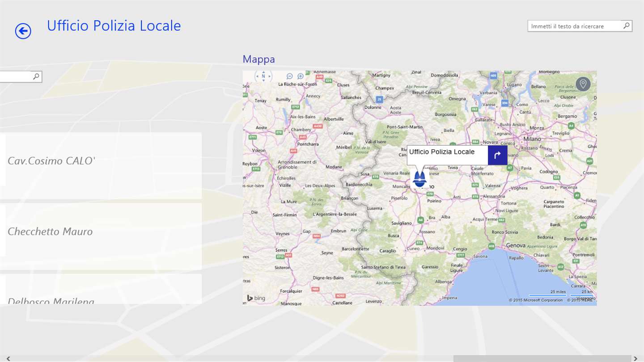
Task: Click the 'Ufficio Polizia Locale' page title
Action: pyautogui.click(x=114, y=25)
